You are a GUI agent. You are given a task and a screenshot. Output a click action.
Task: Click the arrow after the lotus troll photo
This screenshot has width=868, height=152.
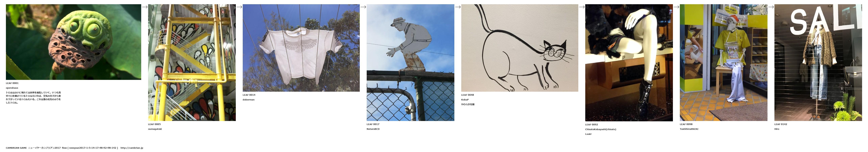tap(145, 7)
